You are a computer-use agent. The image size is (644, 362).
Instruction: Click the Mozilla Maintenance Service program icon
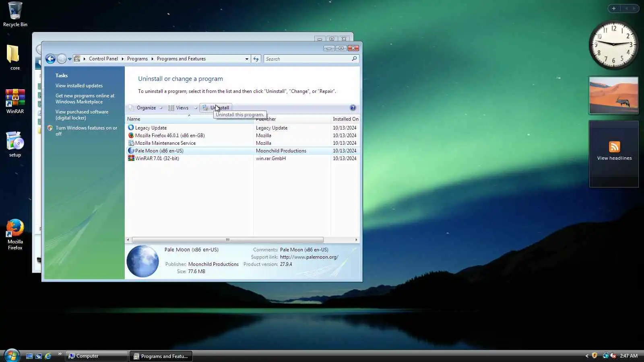[131, 143]
